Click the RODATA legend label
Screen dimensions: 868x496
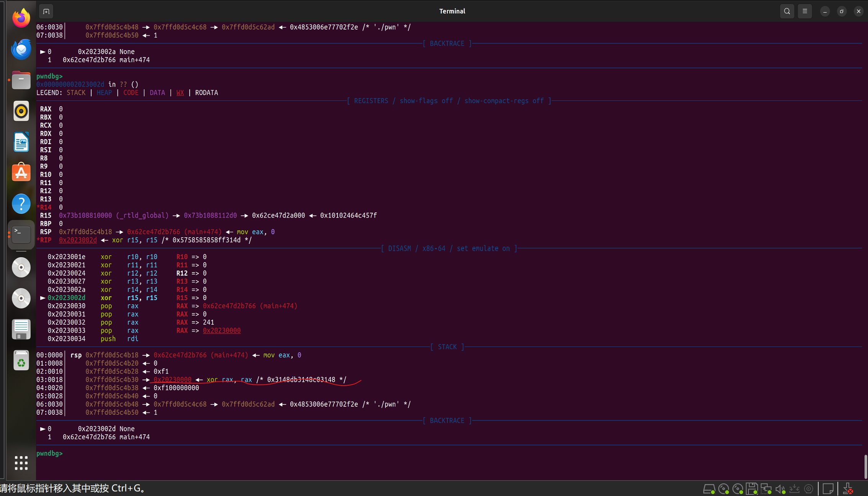[x=206, y=93]
